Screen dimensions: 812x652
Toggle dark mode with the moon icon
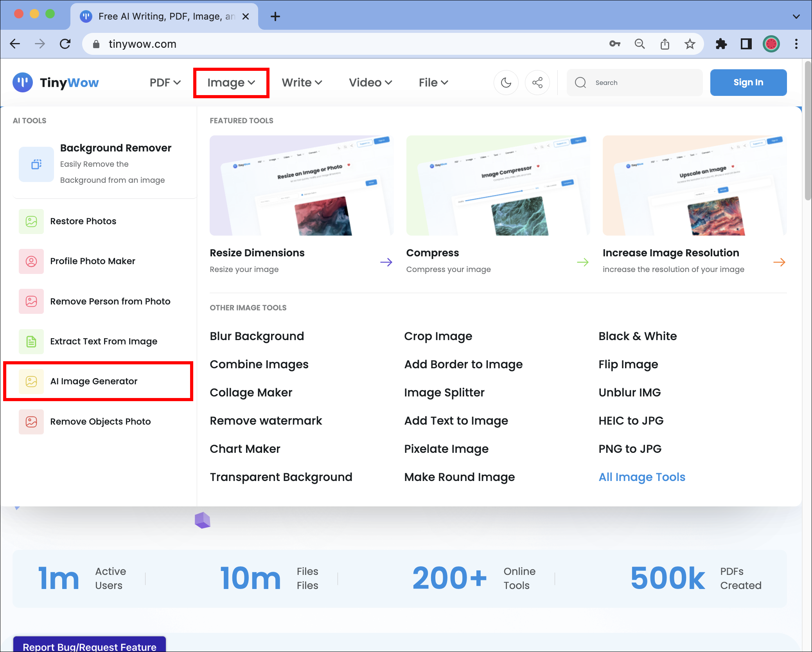point(506,83)
